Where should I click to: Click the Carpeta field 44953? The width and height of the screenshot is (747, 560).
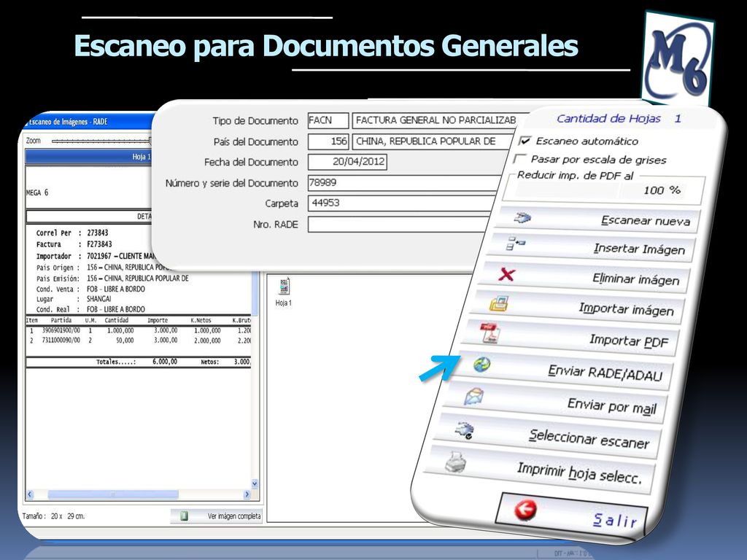[x=401, y=203]
